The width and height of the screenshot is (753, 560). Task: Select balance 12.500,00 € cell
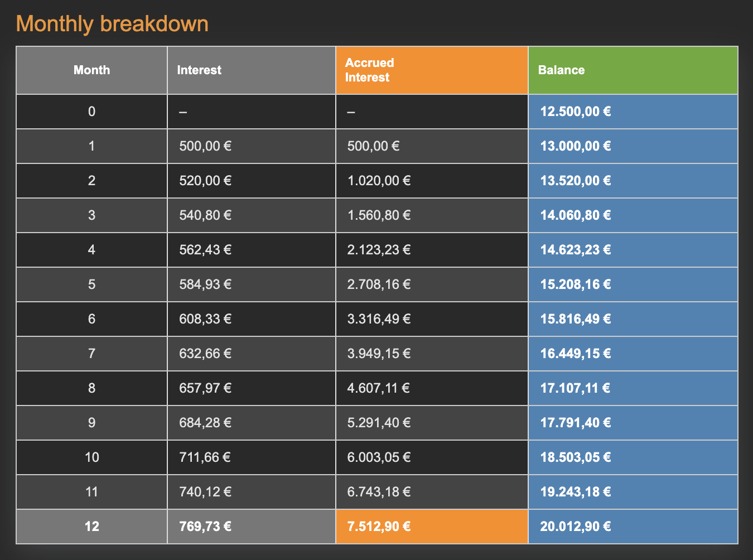tap(633, 112)
